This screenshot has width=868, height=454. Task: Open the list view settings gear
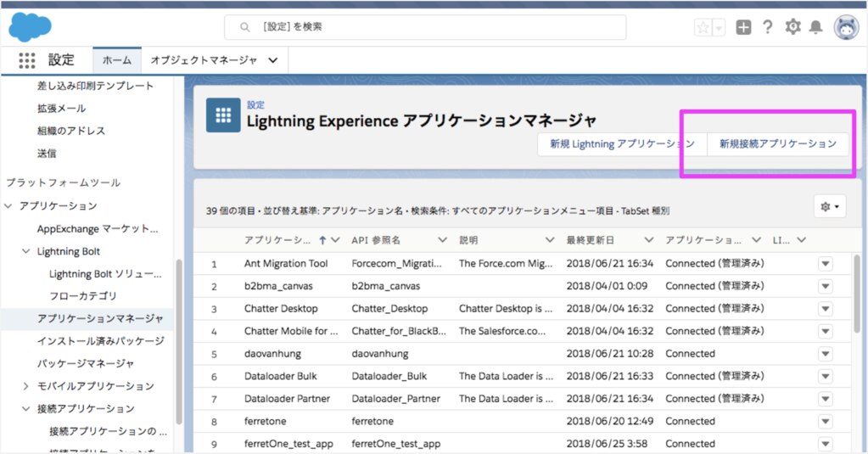(830, 206)
